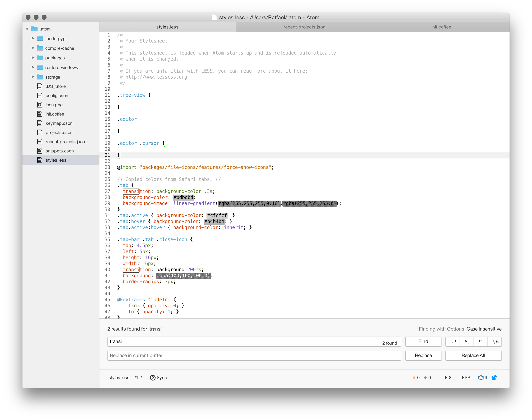Click the config.cson file icon
This screenshot has width=532, height=420.
pos(40,95)
